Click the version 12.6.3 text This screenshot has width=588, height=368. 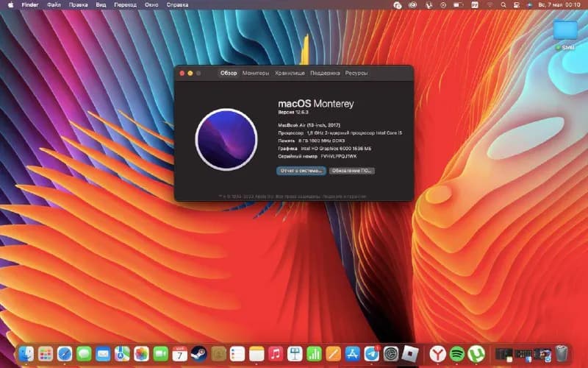pyautogui.click(x=293, y=113)
